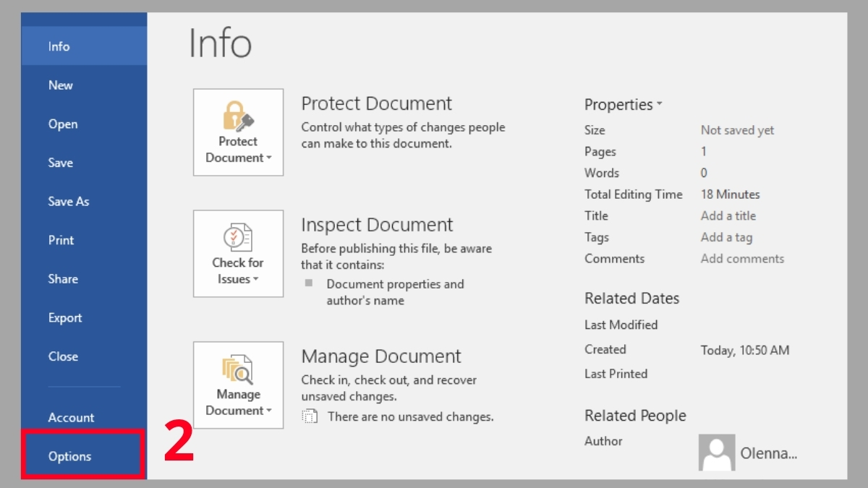Click the Check for Issues icon
Viewport: 868px width, 488px height.
tap(238, 237)
